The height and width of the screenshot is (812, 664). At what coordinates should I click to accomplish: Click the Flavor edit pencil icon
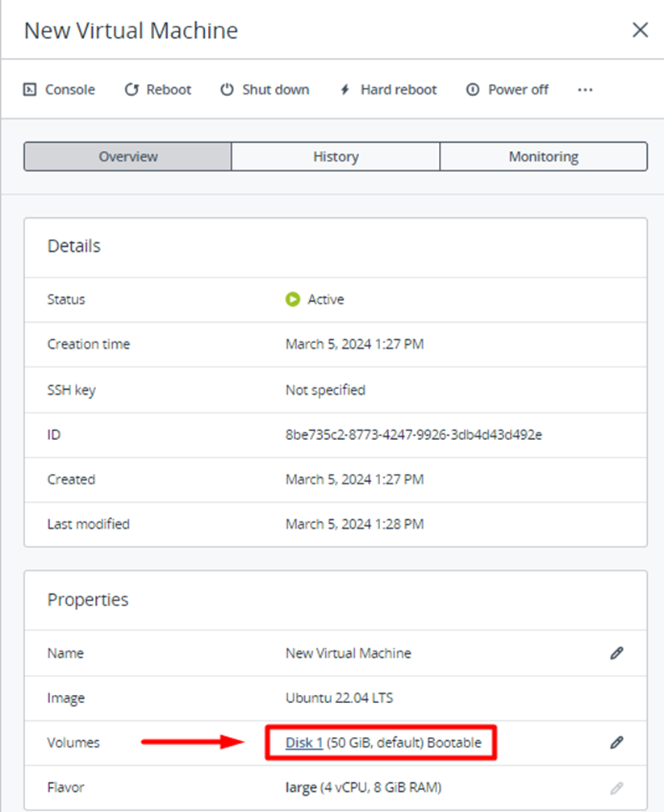(x=616, y=787)
